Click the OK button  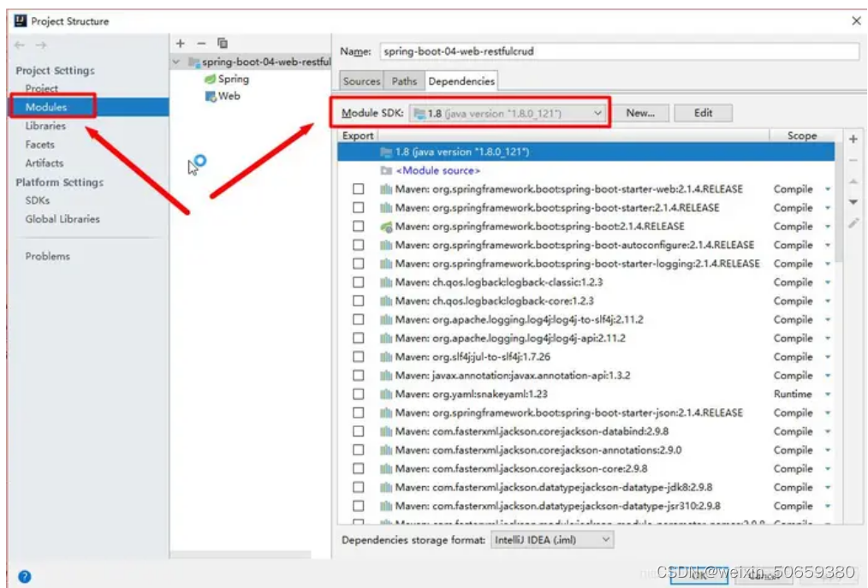(701, 576)
